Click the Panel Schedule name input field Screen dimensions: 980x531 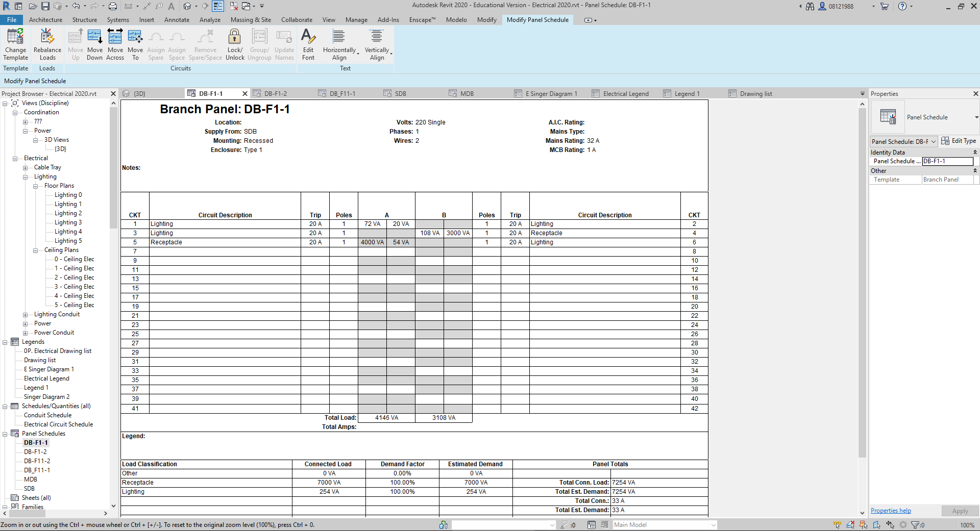(x=947, y=161)
